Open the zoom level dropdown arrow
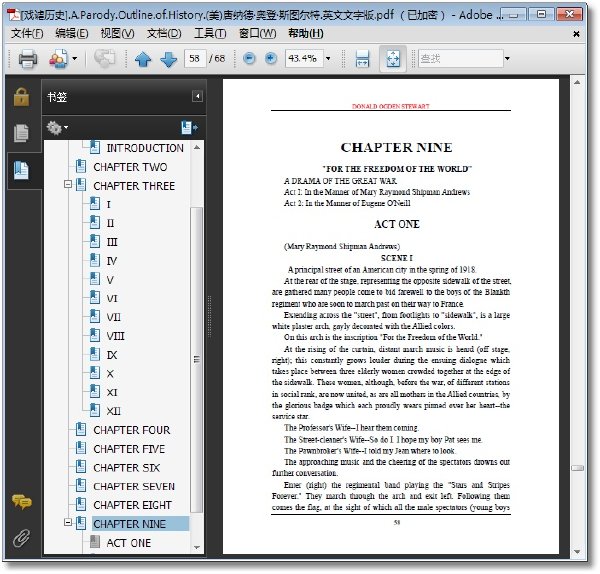600x574 pixels. (328, 59)
